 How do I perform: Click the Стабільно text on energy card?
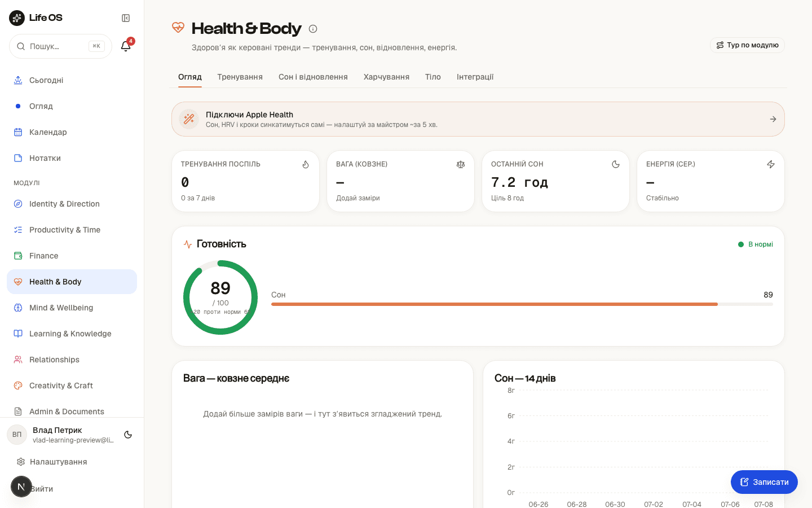663,198
